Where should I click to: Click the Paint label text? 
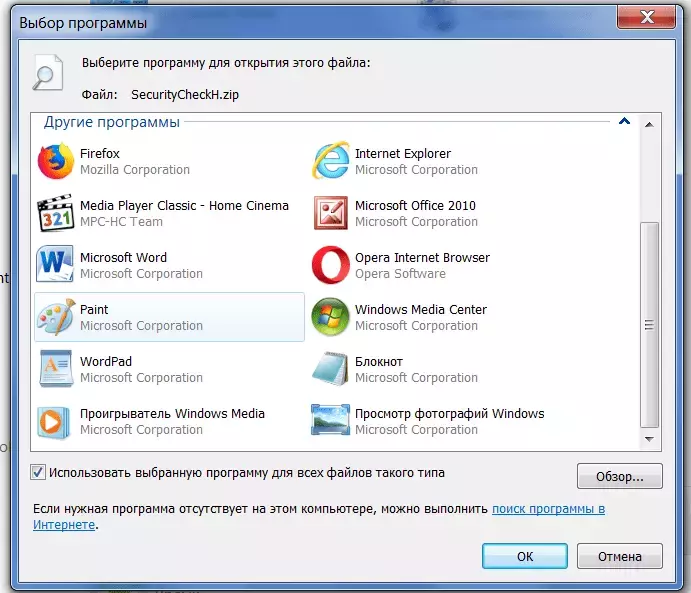pyautogui.click(x=94, y=310)
